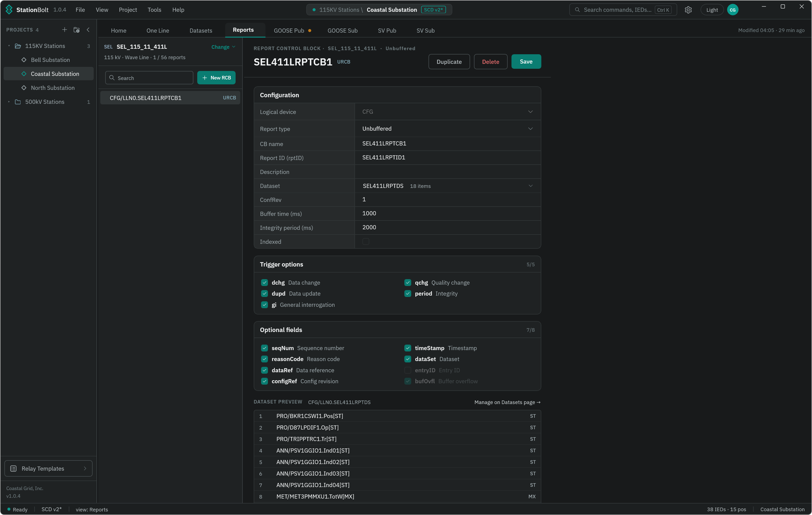This screenshot has width=812, height=515.
Task: Go to the Home tab
Action: click(119, 30)
